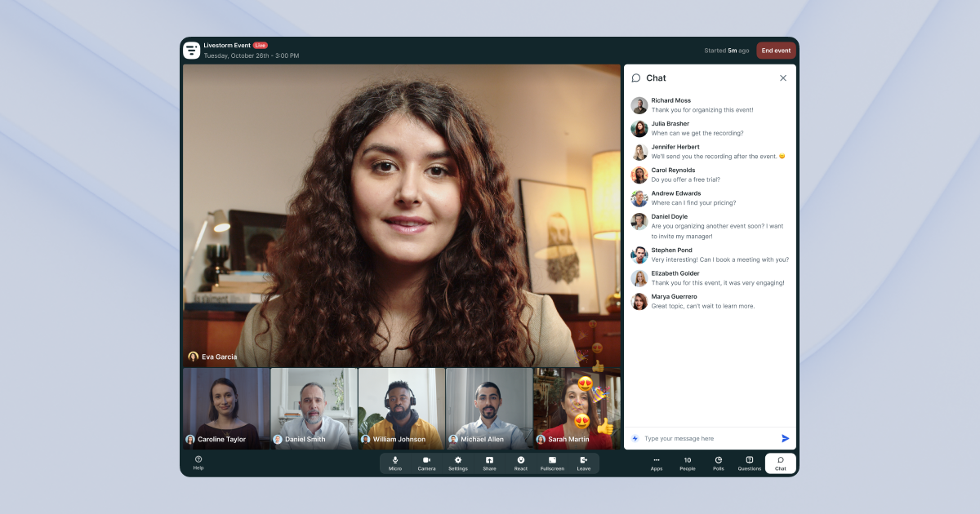The height and width of the screenshot is (514, 980).
Task: Select William Johnson's video thumbnail
Action: 402,408
